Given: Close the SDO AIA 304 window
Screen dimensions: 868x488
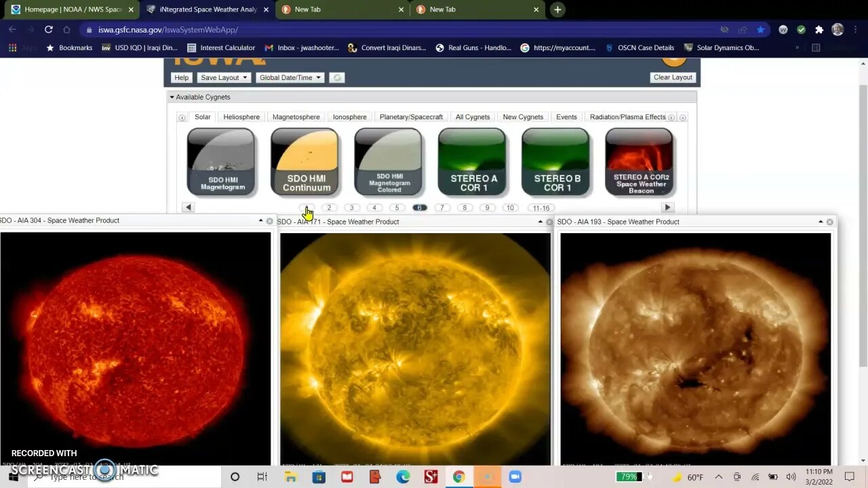Looking at the screenshot, I should [269, 221].
